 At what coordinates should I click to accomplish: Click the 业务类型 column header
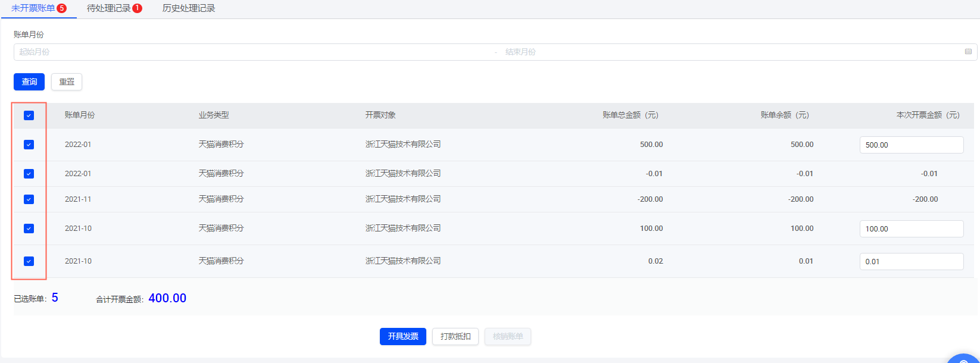[x=214, y=115]
